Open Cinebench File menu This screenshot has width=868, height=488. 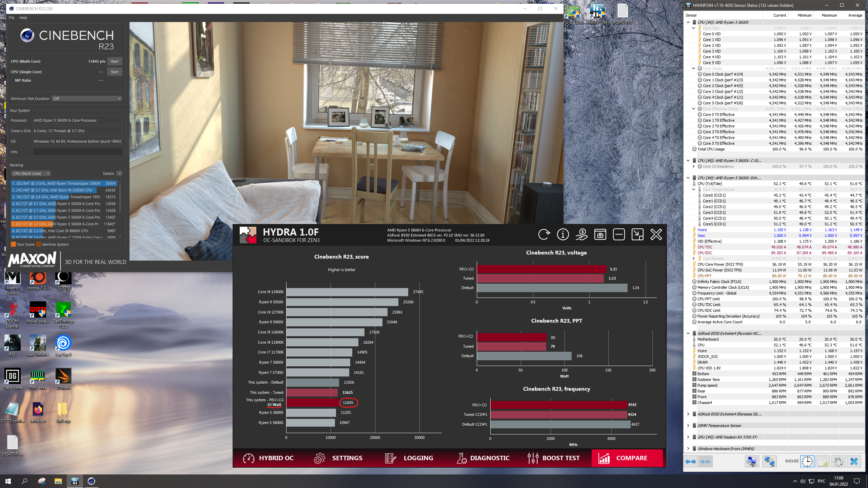click(x=12, y=18)
